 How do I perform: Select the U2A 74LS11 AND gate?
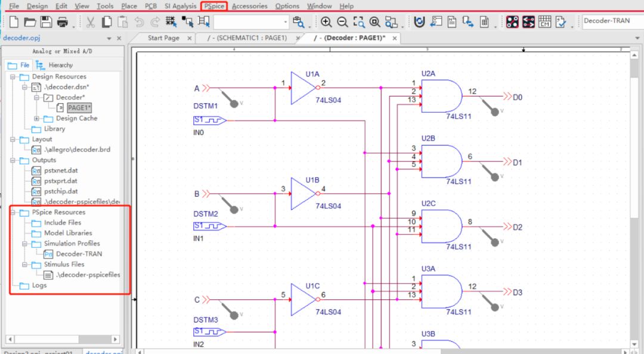(x=441, y=96)
